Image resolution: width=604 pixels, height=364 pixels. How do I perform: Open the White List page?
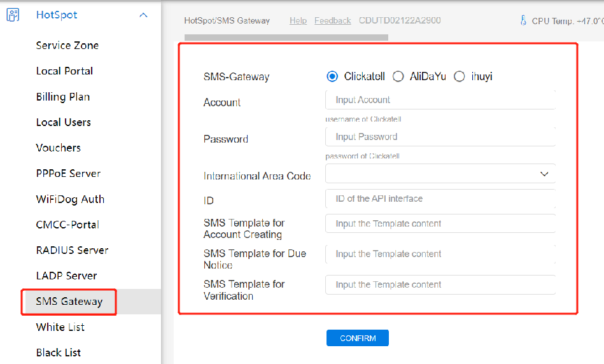point(60,327)
